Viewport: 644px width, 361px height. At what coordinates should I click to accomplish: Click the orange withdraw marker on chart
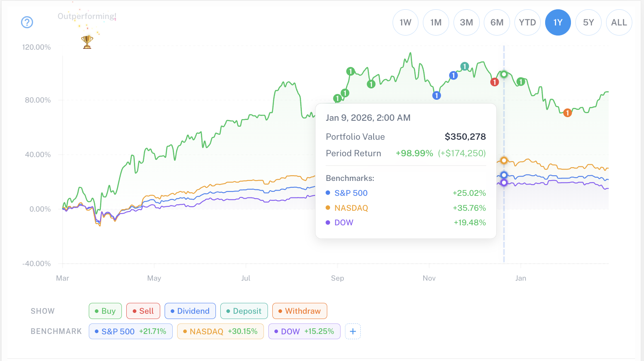567,113
